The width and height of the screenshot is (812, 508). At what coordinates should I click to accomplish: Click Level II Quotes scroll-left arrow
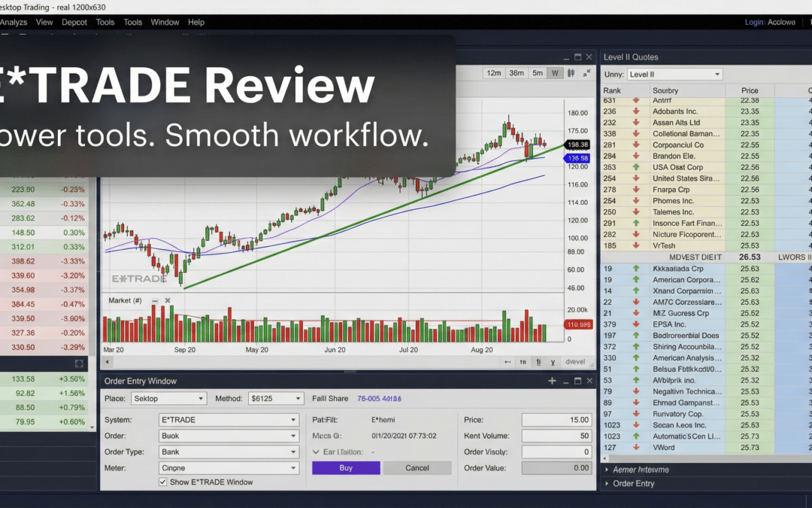coord(604,458)
